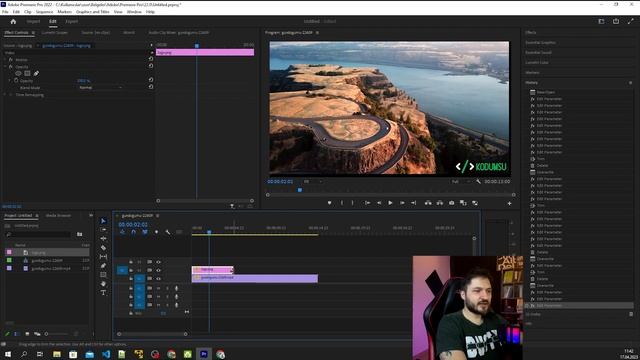Viewport: 640px width, 360px height.
Task: Click Add Marker in program monitor
Action: (x=329, y=203)
